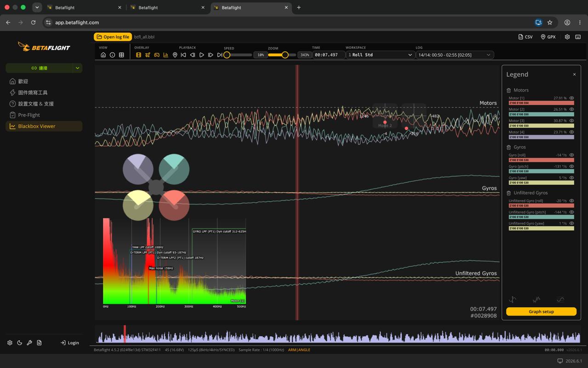
Task: Adjust the playback Speed slider handle
Action: (x=227, y=55)
